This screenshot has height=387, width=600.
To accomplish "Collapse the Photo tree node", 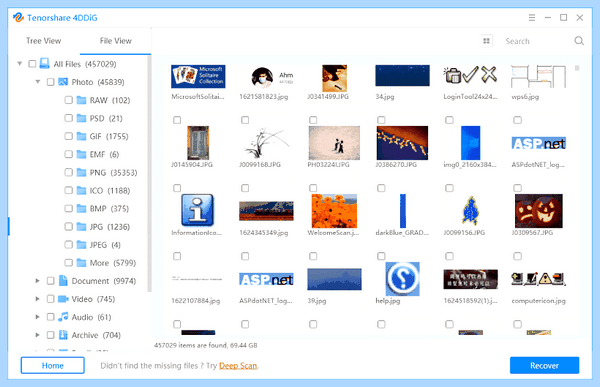I will (x=38, y=82).
